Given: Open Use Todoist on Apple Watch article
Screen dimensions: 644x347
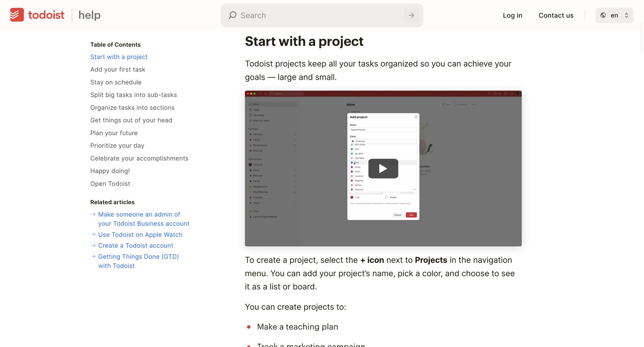Looking at the screenshot, I should [x=140, y=234].
